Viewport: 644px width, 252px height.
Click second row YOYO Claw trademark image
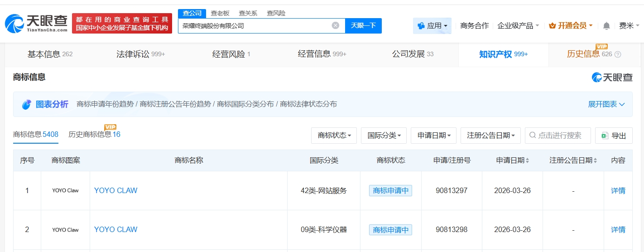[65, 230]
